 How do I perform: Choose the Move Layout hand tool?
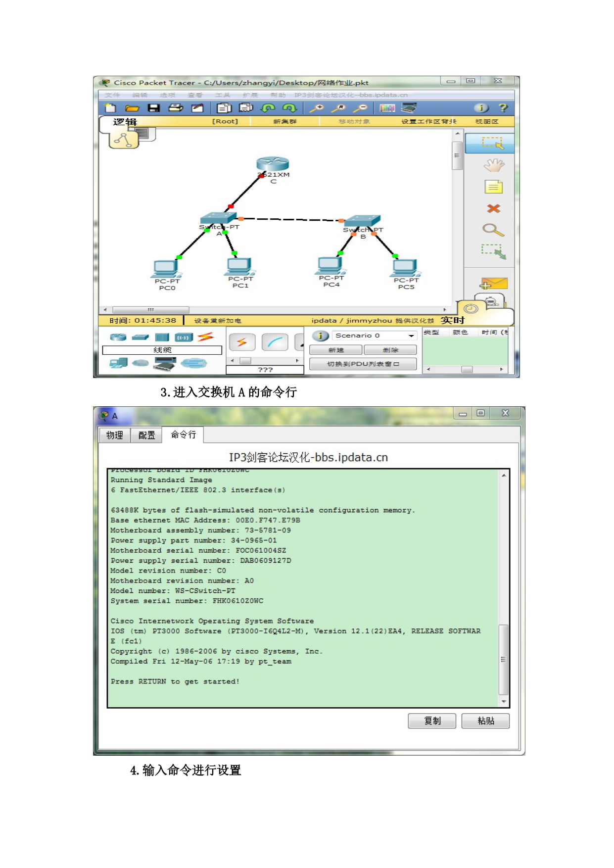[x=493, y=165]
